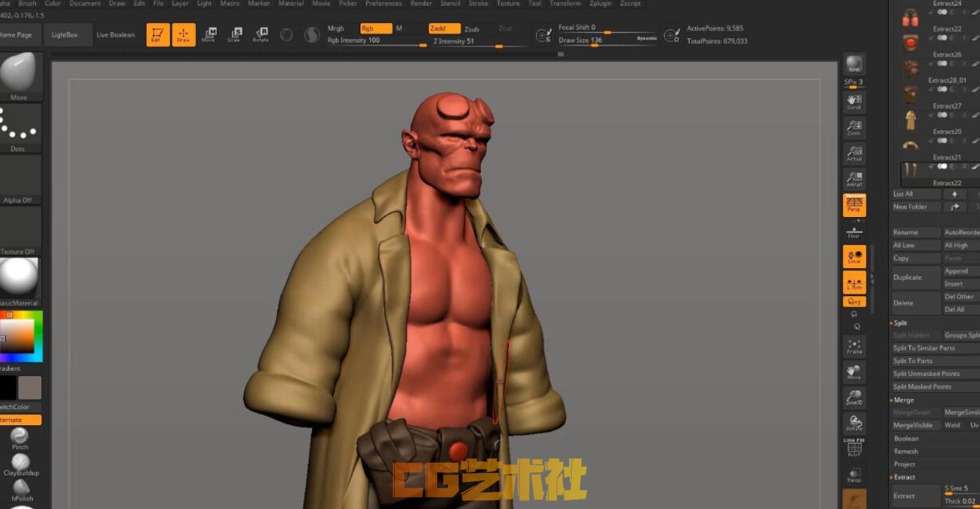Select the Scale transform icon
This screenshot has height=509, width=980.
tap(234, 34)
